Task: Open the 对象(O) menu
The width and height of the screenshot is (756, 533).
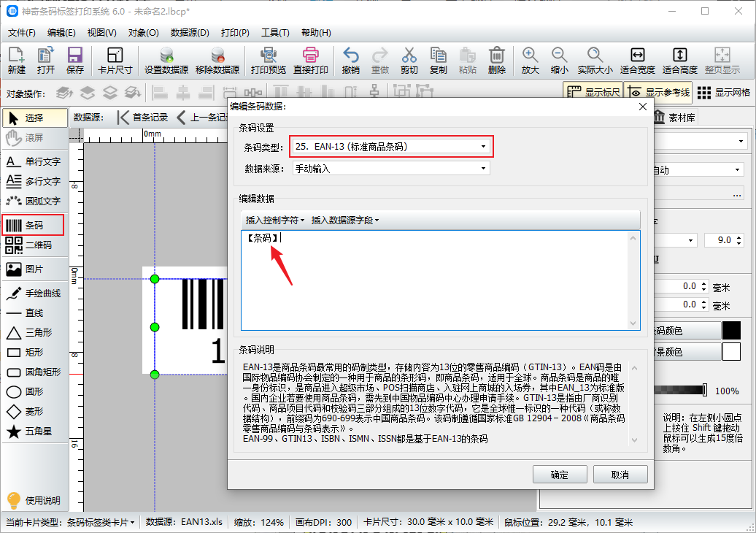Action: tap(143, 32)
